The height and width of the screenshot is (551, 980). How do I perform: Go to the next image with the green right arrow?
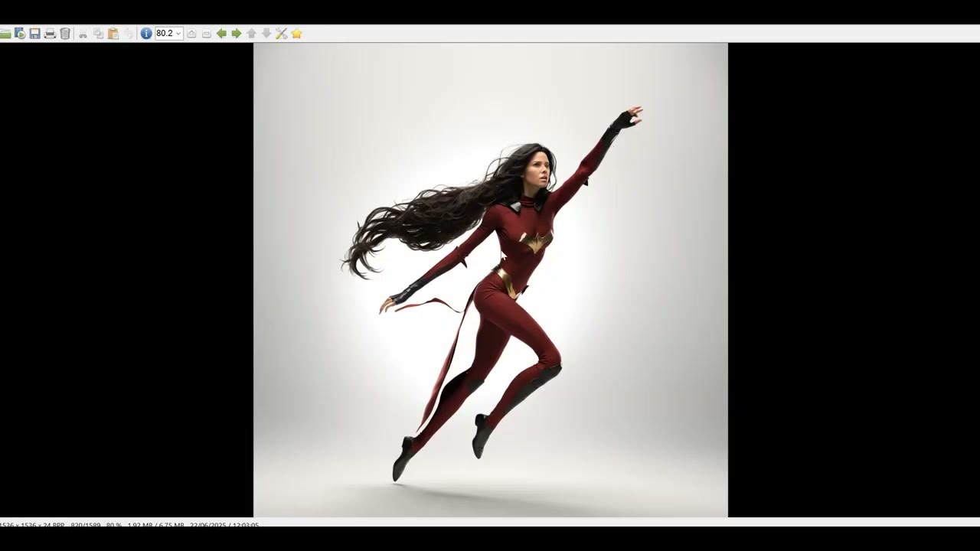point(237,34)
